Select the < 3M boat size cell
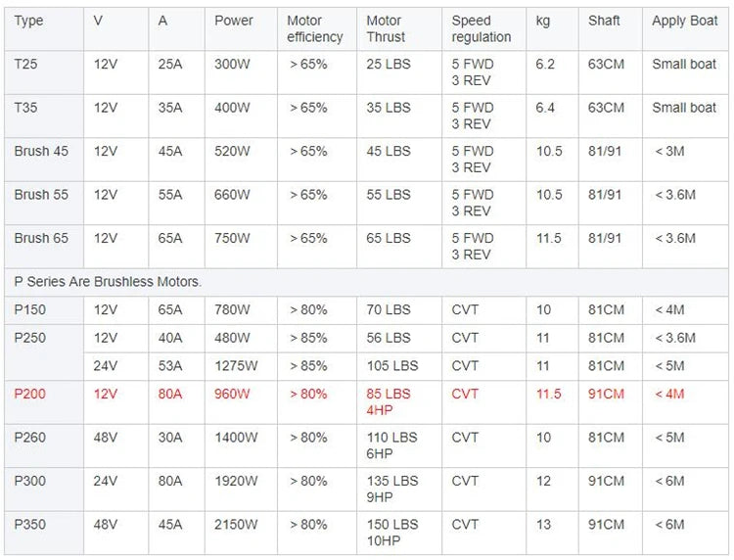Viewport: 734px width, 560px height. point(668,151)
